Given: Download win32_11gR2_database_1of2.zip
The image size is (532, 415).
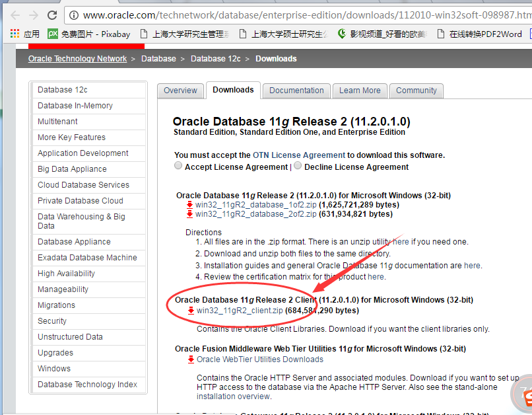Looking at the screenshot, I should [x=256, y=205].
